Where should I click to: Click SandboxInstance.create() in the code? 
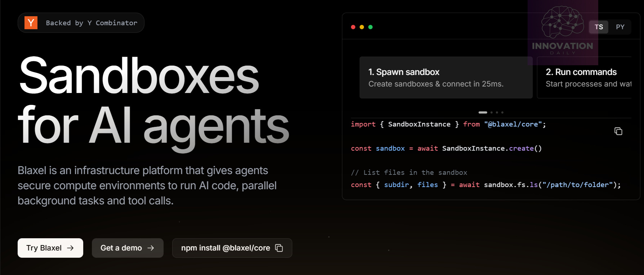coord(492,148)
